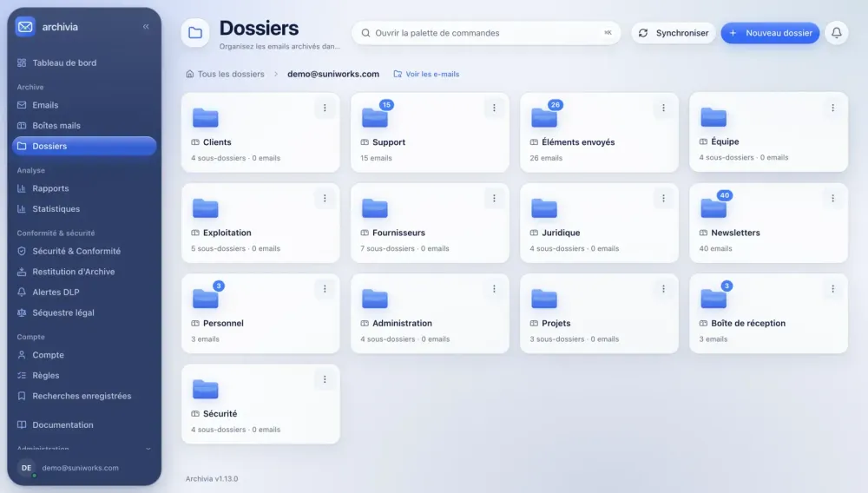Open options menu for Sécurité folder
Viewport: 868px width, 493px height.
click(325, 379)
